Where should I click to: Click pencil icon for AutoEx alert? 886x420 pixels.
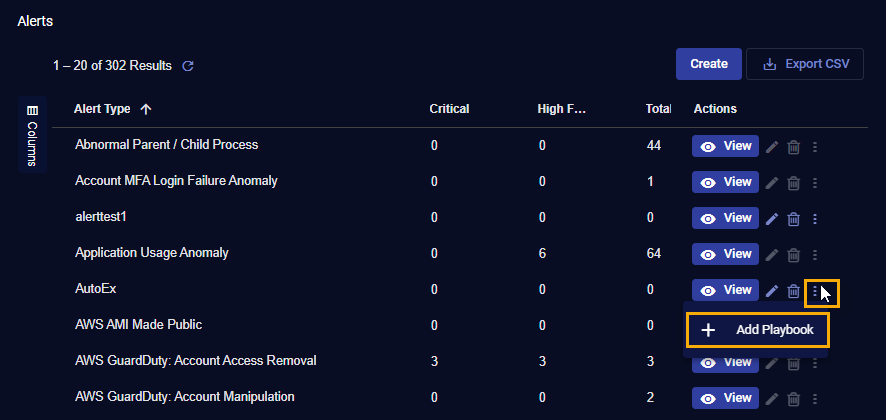pyautogui.click(x=772, y=291)
